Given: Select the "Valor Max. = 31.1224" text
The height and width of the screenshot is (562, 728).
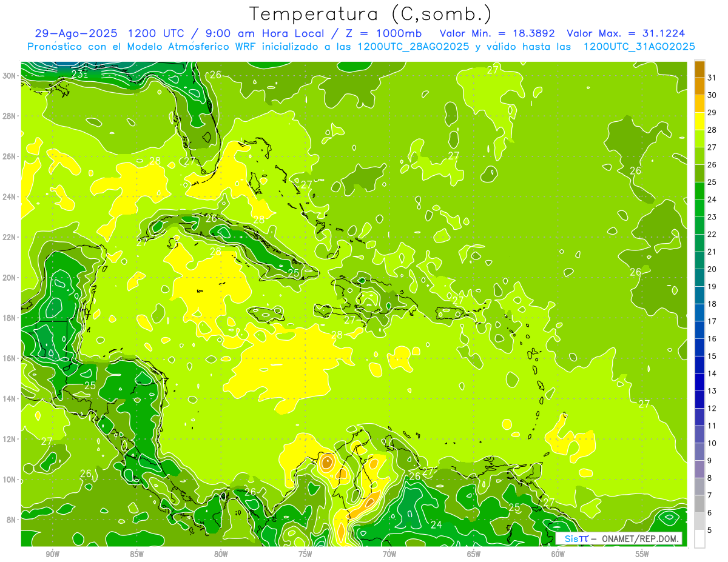Looking at the screenshot, I should pos(625,33).
